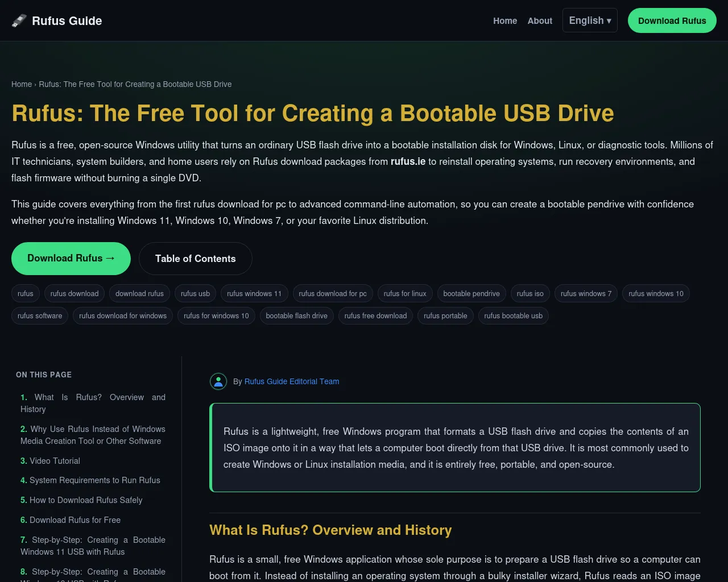Click the Rufus Guide site title
The image size is (728, 582).
coord(67,20)
